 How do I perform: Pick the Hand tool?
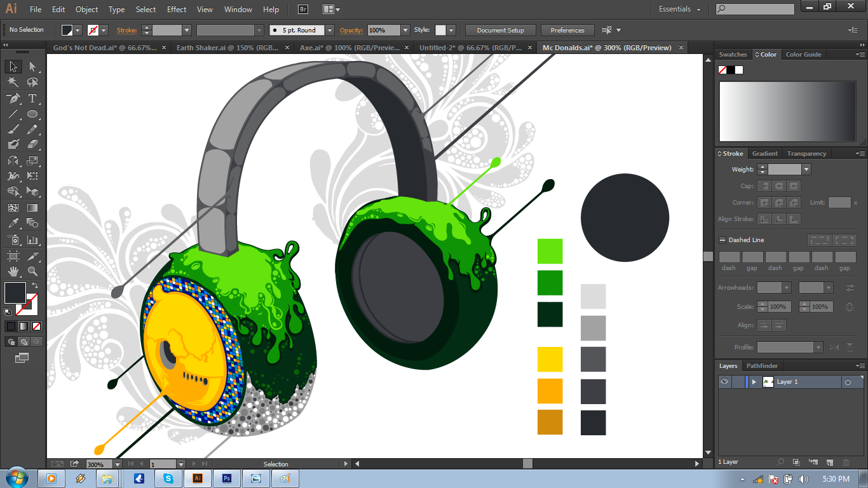coord(13,271)
